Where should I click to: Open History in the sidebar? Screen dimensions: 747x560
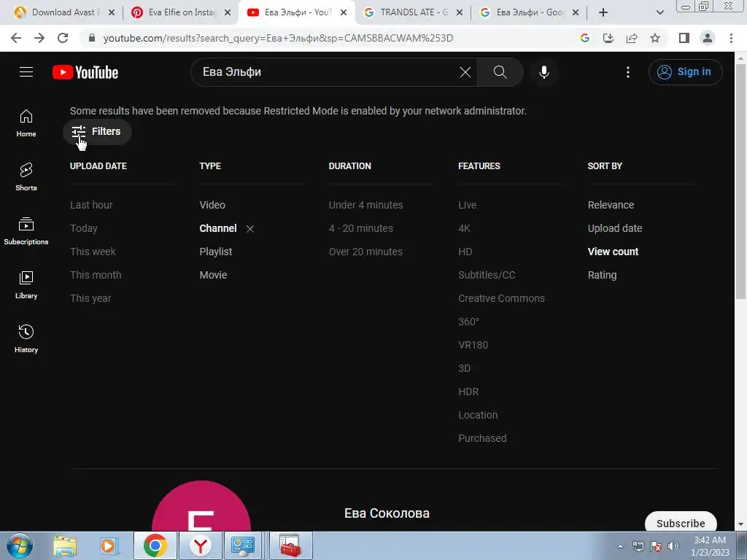[26, 338]
